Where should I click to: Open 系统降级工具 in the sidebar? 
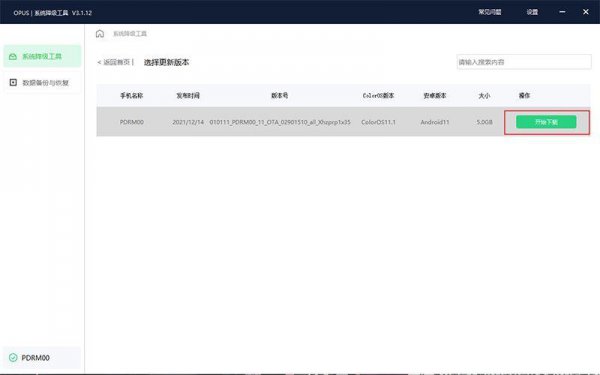42,56
